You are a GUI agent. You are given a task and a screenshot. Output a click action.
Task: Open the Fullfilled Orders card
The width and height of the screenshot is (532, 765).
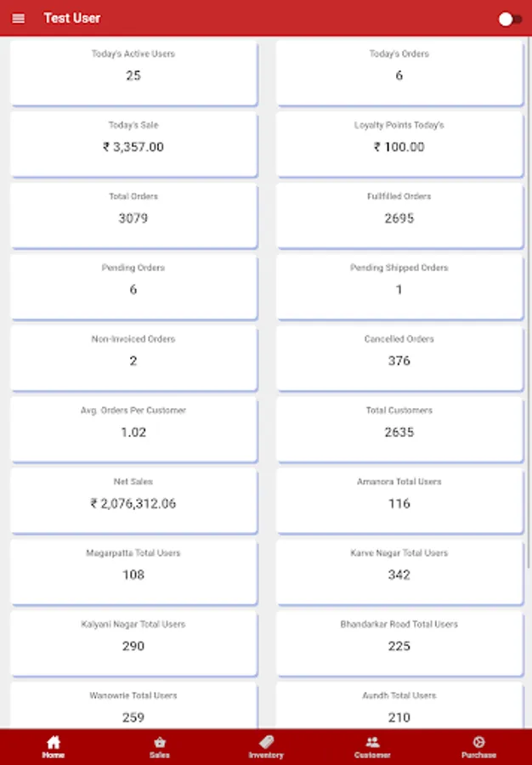[399, 216]
